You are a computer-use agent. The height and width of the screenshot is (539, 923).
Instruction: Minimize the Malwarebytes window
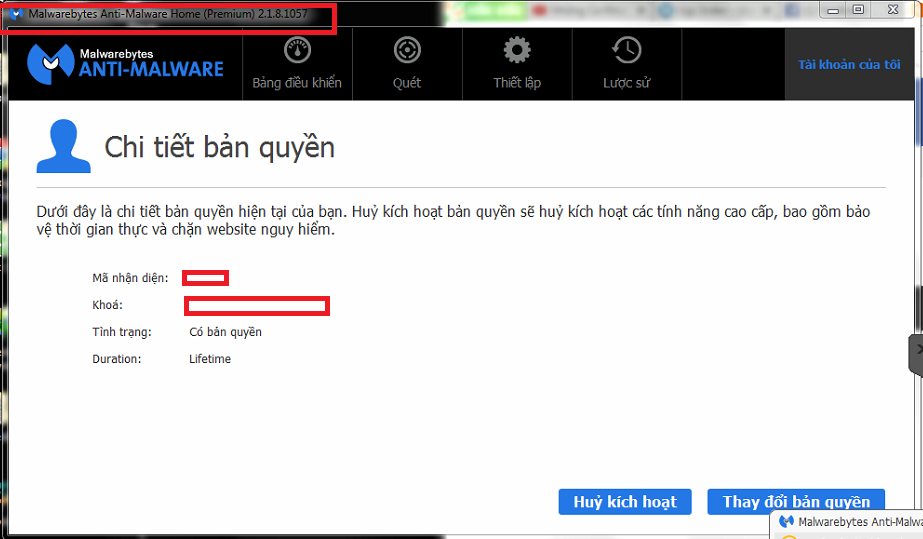(x=833, y=10)
